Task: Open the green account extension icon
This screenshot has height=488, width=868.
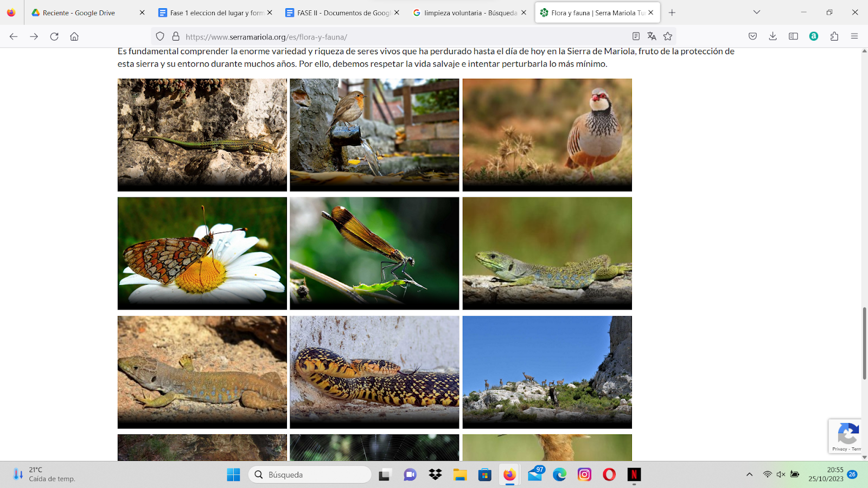Action: point(814,36)
